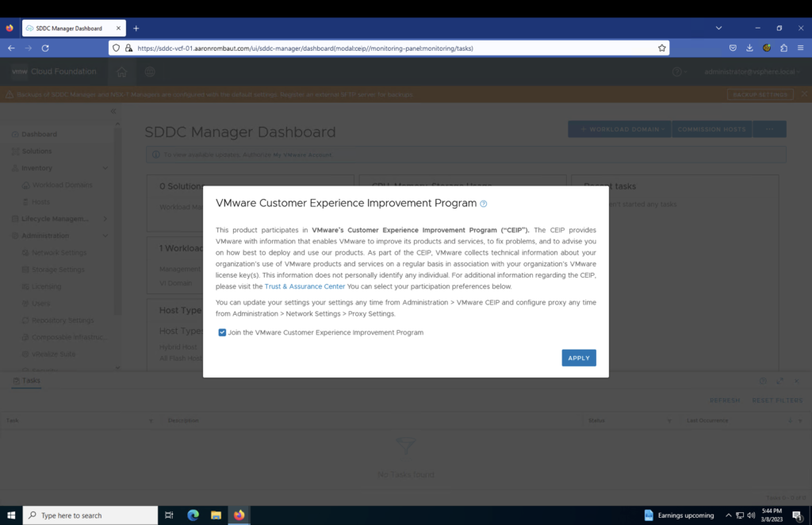Open the Firefox downloads icon
Screen dimensions: 812x525
pos(750,48)
